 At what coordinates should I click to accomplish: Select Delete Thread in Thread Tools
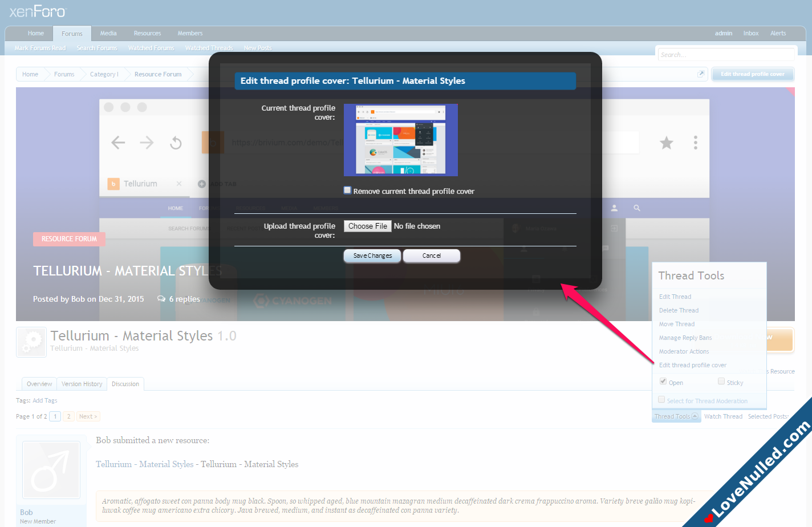[x=679, y=310]
